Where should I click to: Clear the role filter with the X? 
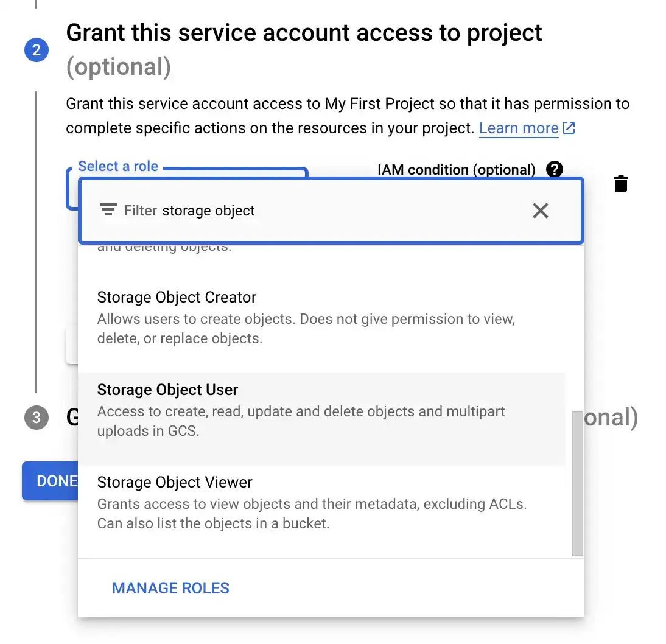point(540,211)
